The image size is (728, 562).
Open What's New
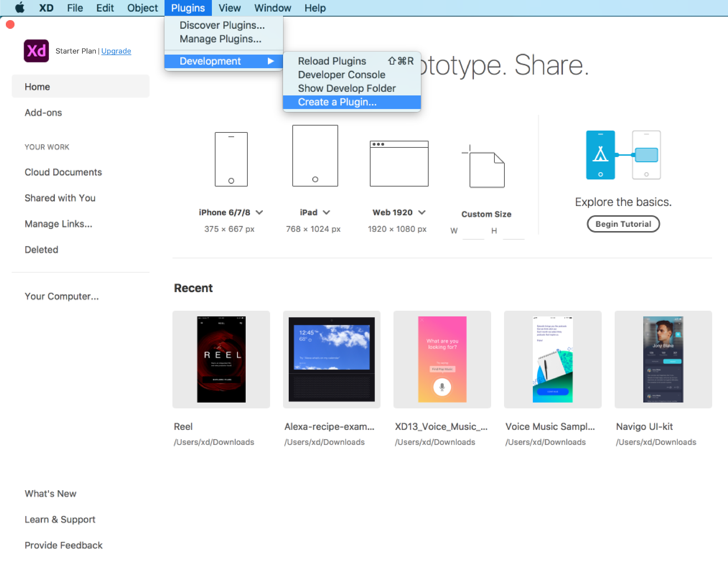coord(50,494)
